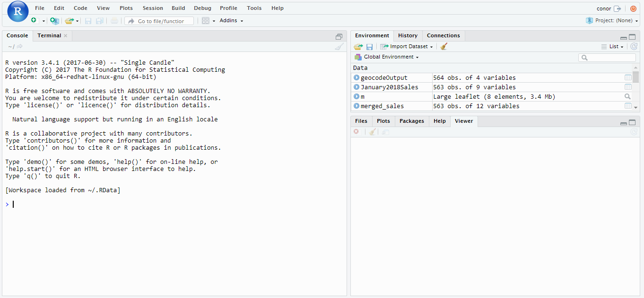Switch to the Files tab
644x298 pixels.
(x=361, y=121)
